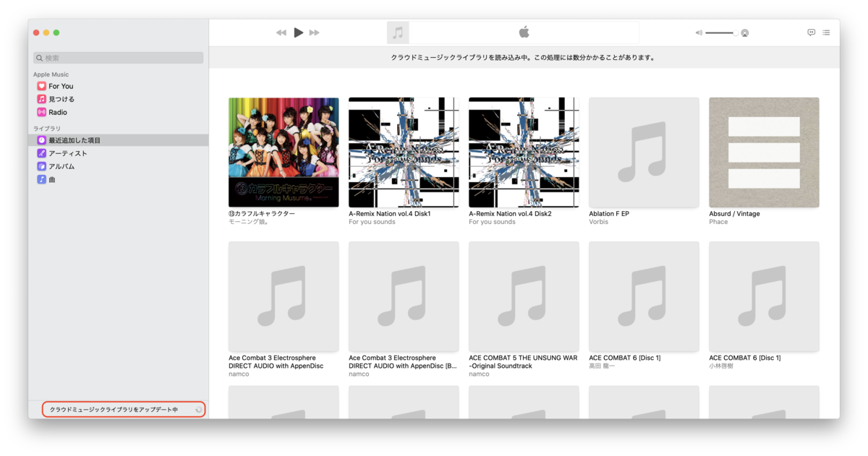Click the Vorbis artist name

[598, 222]
